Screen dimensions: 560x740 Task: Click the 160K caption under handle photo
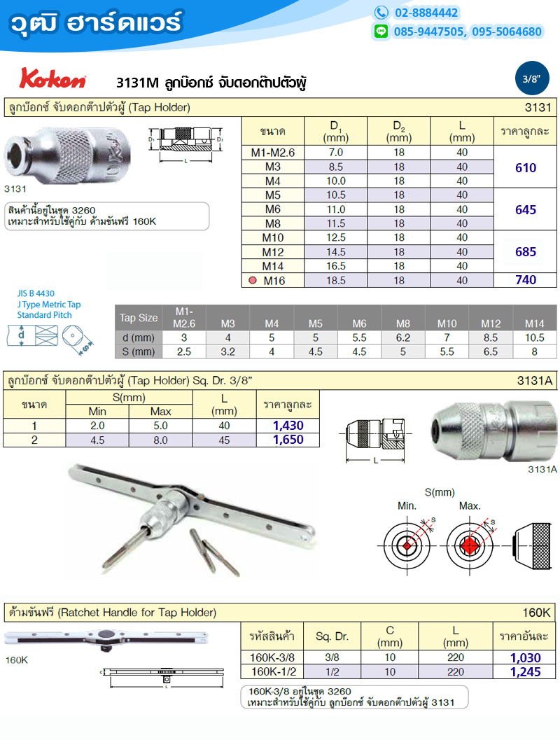17,660
